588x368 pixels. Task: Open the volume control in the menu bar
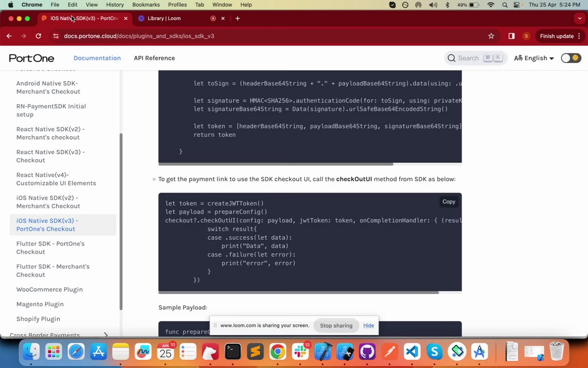tap(433, 5)
